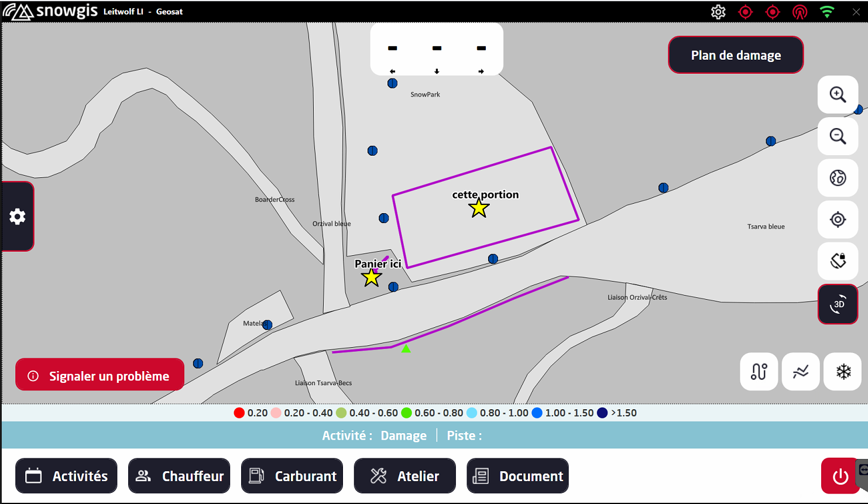Image resolution: width=868 pixels, height=504 pixels.
Task: Click the red antenna icon in title bar
Action: coord(800,12)
